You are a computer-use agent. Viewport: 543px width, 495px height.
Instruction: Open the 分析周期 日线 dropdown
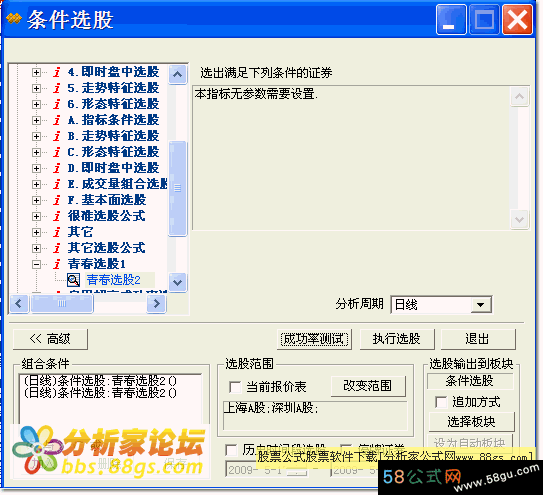pos(480,305)
